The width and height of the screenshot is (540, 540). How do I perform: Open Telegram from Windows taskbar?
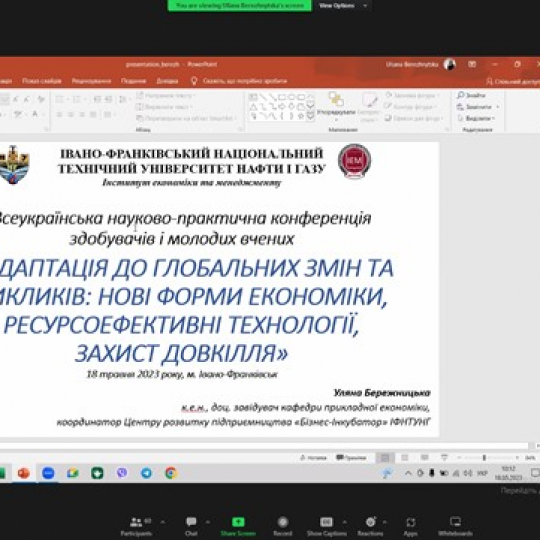pos(146,473)
